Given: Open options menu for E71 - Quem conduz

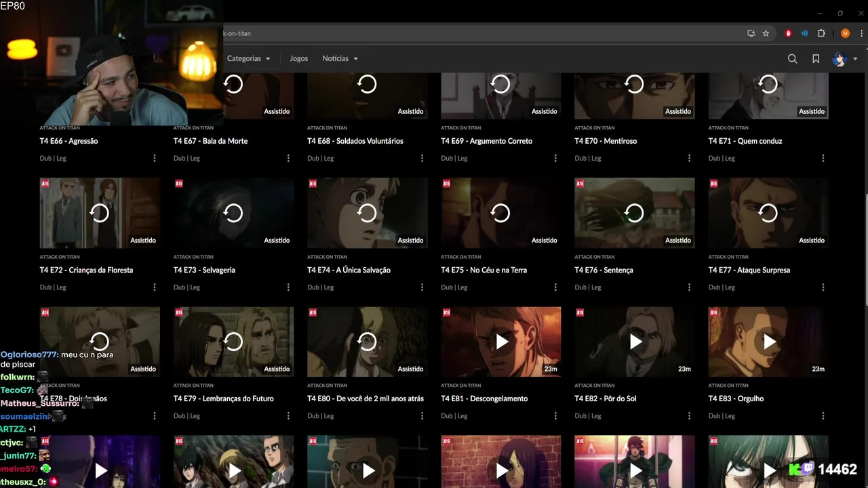Looking at the screenshot, I should point(823,158).
